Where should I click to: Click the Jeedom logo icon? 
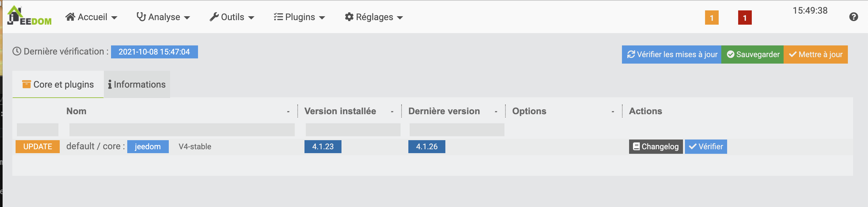pyautogui.click(x=29, y=16)
